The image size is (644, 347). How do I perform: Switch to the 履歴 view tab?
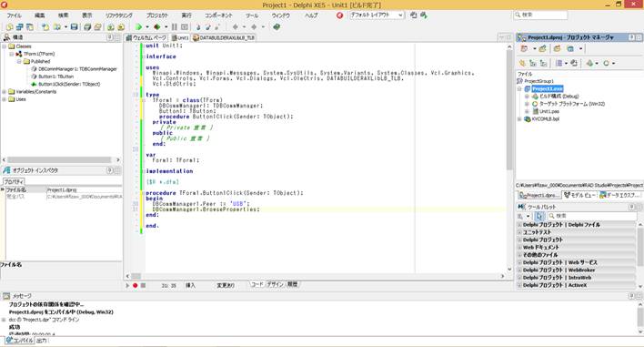[x=292, y=284]
